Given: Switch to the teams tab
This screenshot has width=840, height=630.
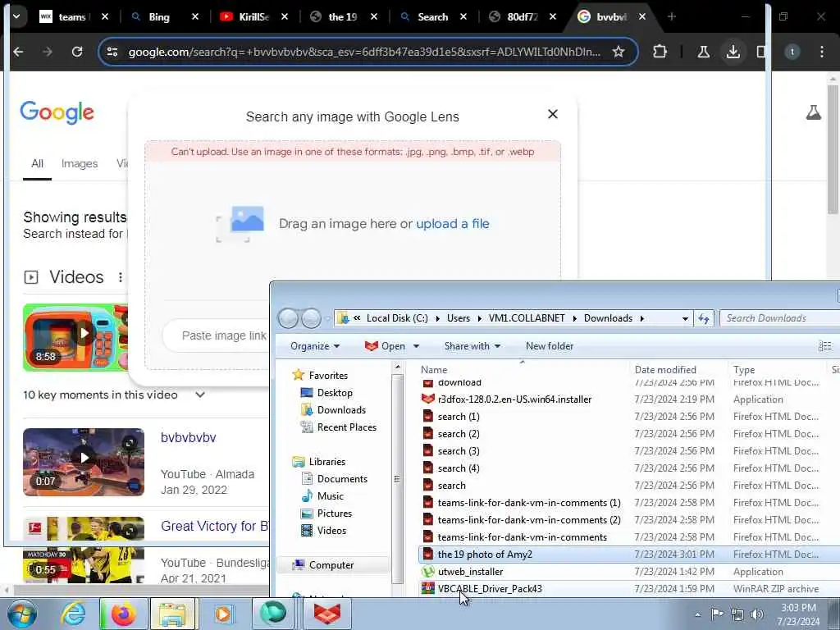Looking at the screenshot, I should (72, 16).
